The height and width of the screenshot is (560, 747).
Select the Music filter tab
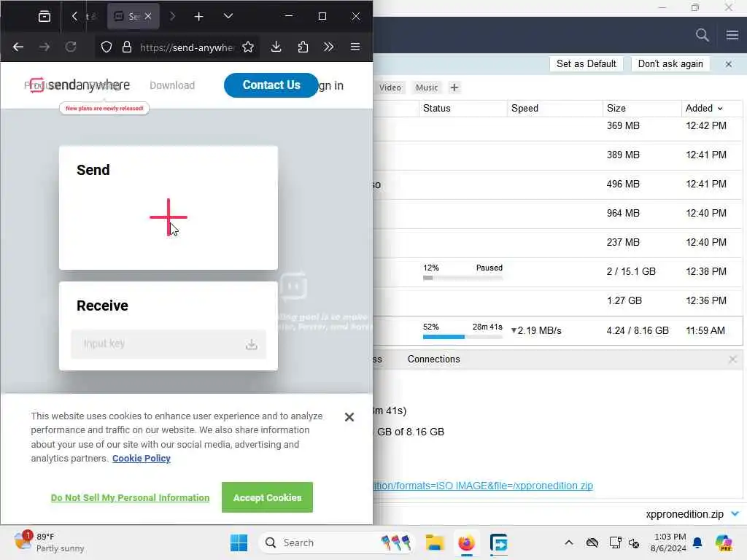click(426, 87)
